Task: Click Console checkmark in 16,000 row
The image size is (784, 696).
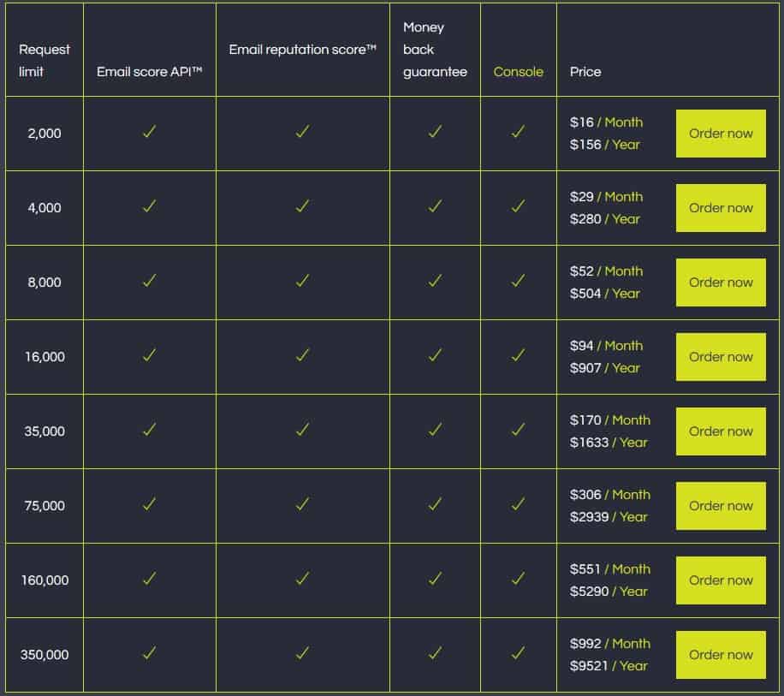Action: (x=518, y=355)
